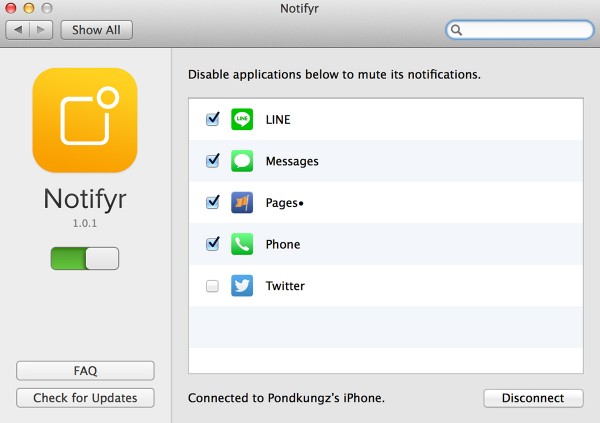Click the Messages app icon

[x=242, y=161]
